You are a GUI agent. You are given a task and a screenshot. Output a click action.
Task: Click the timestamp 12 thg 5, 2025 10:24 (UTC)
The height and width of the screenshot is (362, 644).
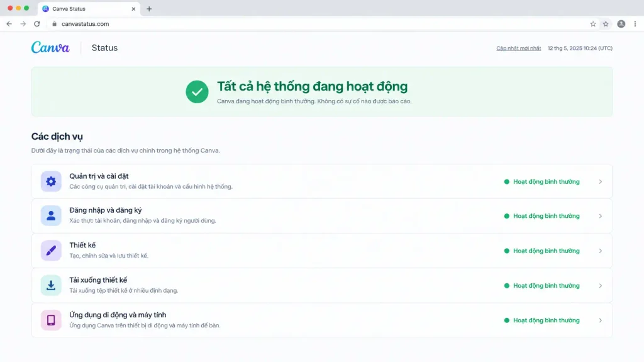point(580,48)
